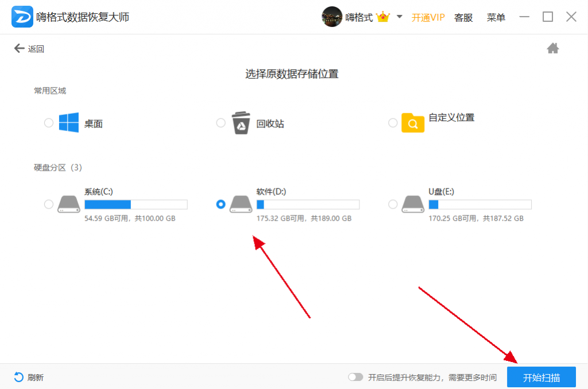
Task: Click text 175.32 GB可用，共189.00 GB
Action: [304, 218]
